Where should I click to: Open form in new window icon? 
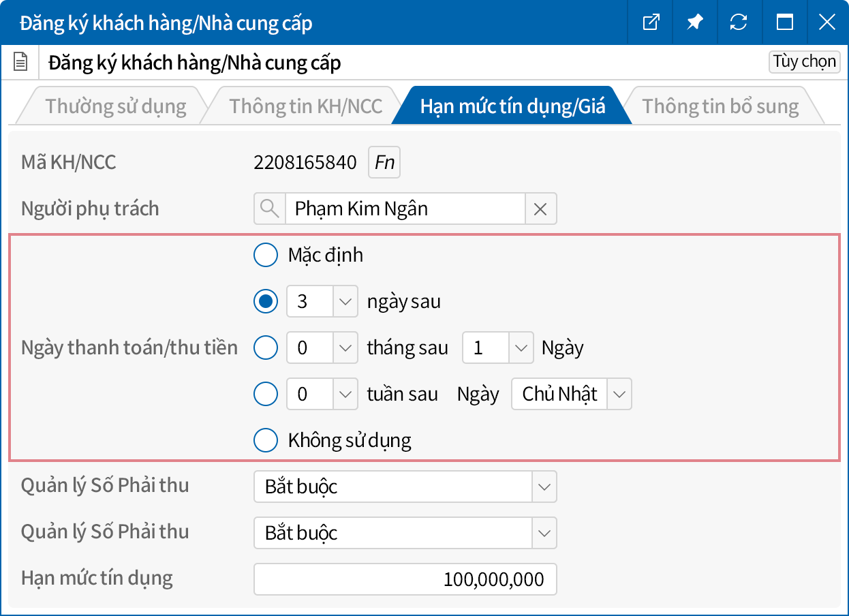coord(651,22)
